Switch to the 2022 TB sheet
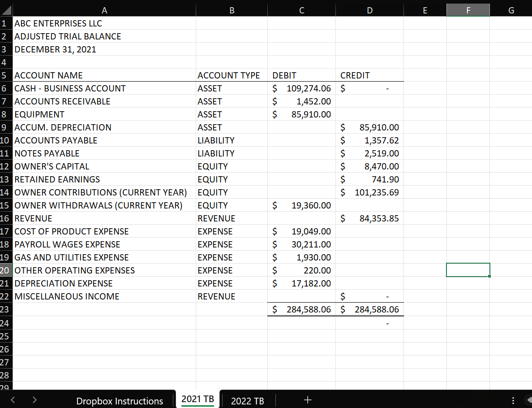Screen dimensions: 532x408 [x=247, y=401]
